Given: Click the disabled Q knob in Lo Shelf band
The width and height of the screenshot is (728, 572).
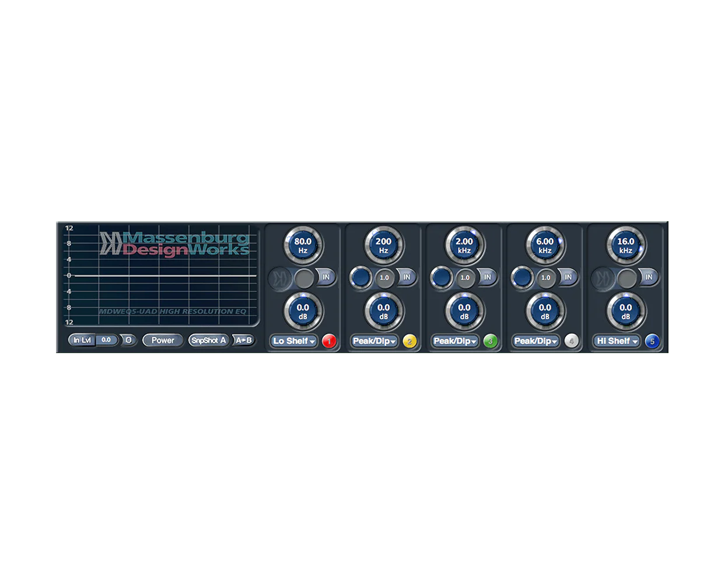Looking at the screenshot, I should tap(281, 278).
